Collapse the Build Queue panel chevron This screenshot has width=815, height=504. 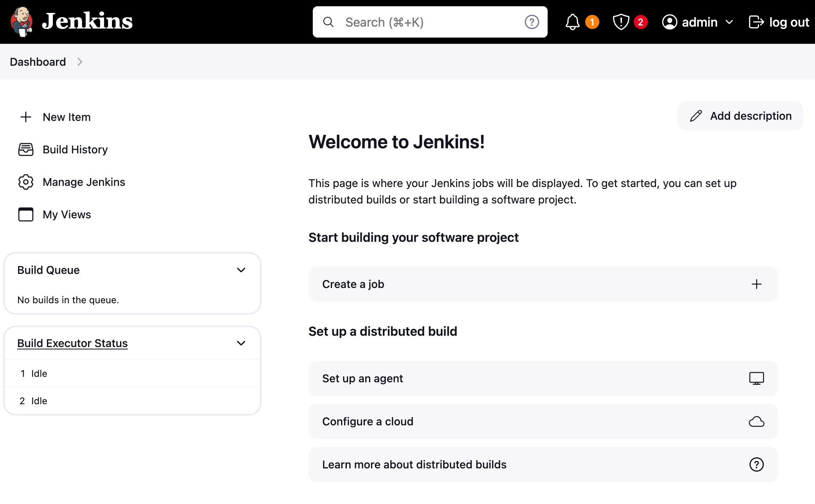click(x=241, y=270)
